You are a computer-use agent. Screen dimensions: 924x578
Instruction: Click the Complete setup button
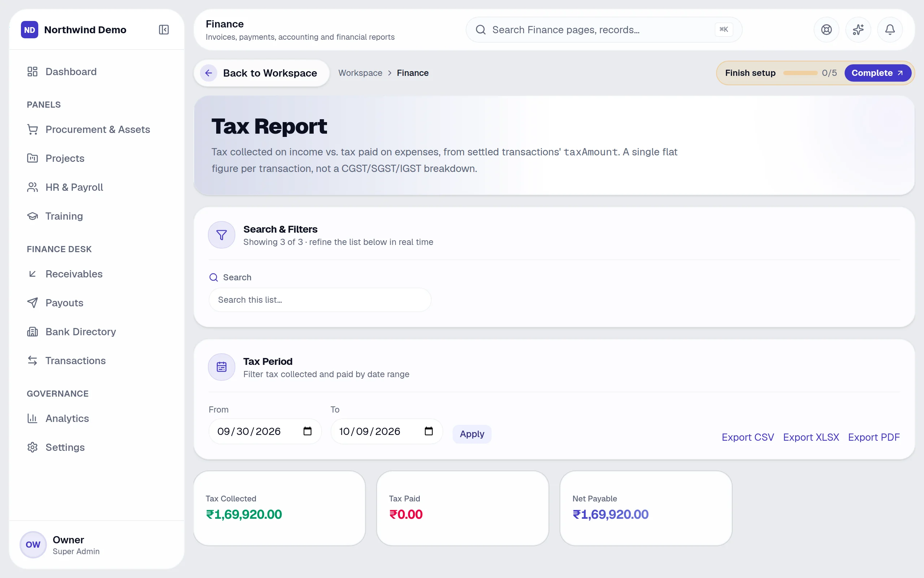click(x=877, y=73)
